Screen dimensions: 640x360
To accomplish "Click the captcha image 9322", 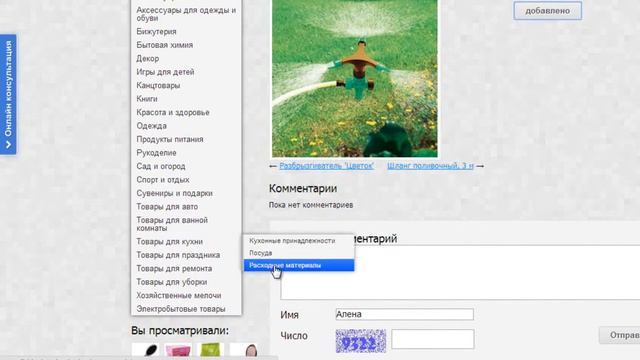I will coord(361,341).
